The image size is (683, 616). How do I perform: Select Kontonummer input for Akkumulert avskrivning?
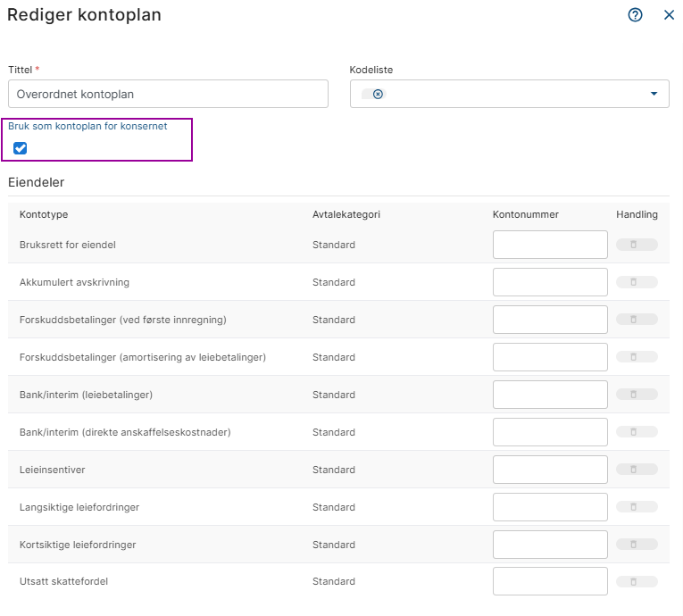click(x=550, y=282)
